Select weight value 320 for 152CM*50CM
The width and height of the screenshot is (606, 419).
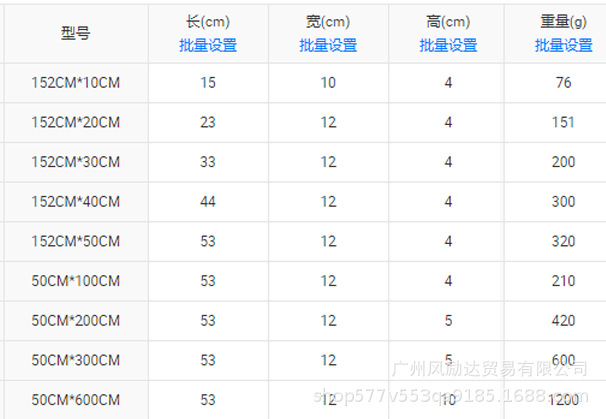pos(563,241)
